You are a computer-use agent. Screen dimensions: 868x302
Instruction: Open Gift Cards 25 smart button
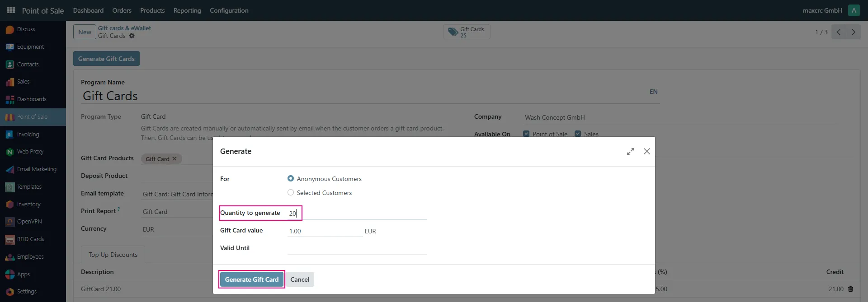(x=467, y=32)
